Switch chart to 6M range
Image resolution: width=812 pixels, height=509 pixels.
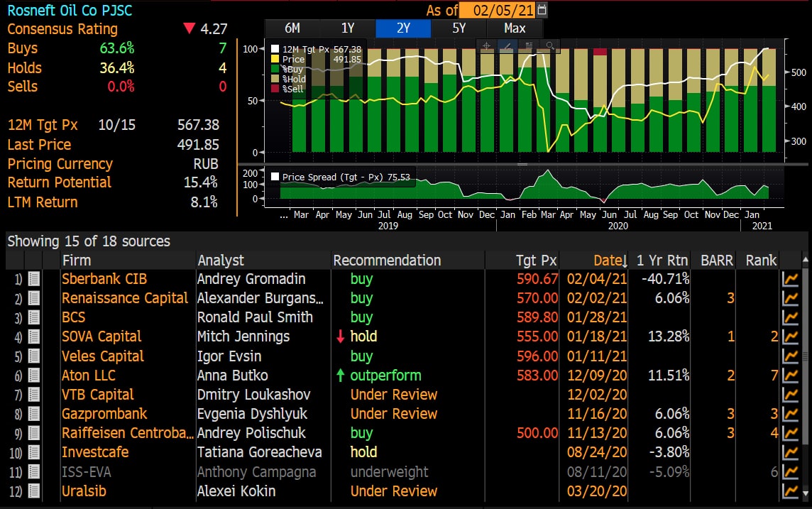292,28
